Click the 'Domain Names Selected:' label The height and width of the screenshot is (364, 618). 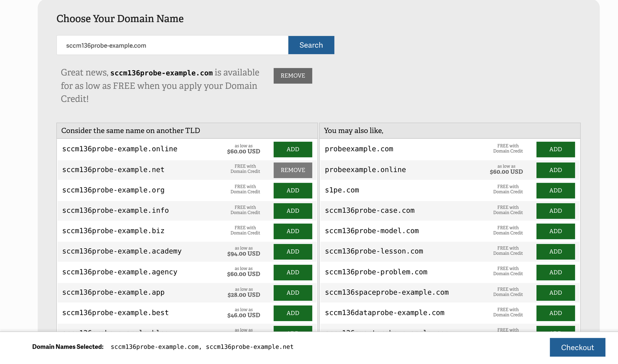point(68,347)
